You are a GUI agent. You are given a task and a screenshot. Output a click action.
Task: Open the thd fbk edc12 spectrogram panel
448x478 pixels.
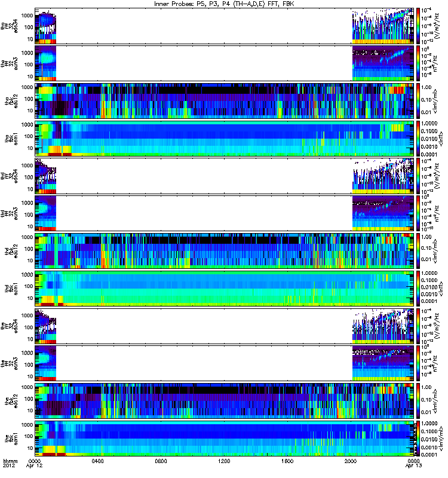(x=224, y=251)
